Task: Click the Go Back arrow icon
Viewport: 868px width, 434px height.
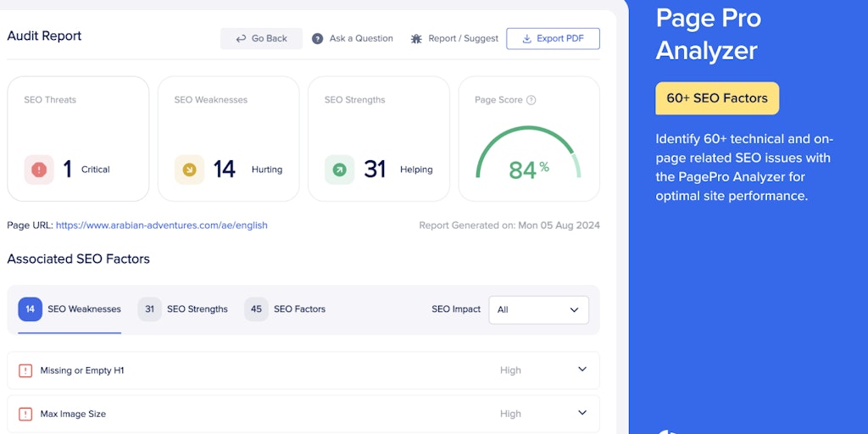Action: [241, 39]
